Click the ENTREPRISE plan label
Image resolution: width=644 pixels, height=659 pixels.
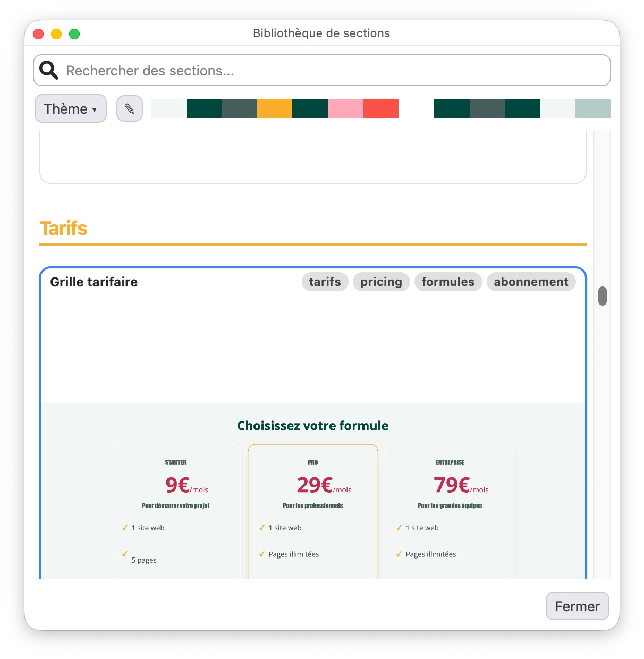450,462
